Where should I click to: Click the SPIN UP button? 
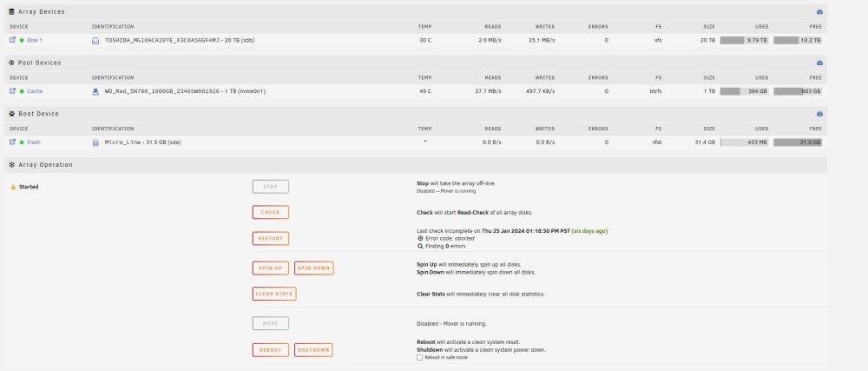[271, 268]
